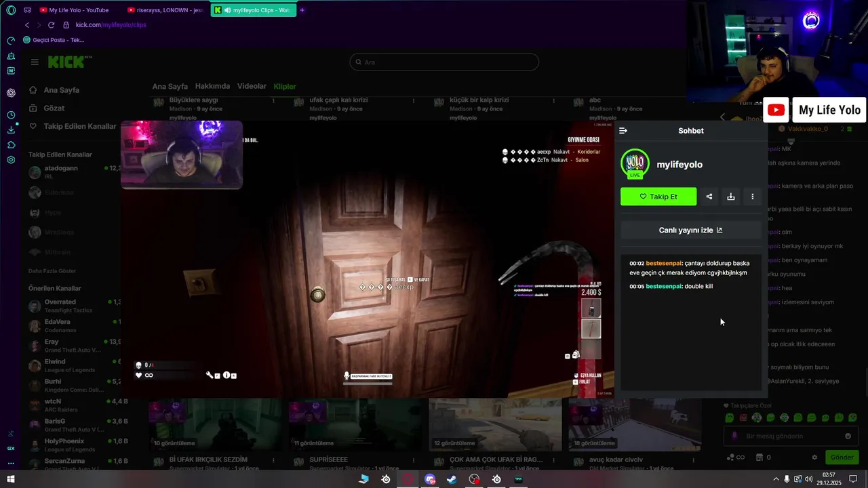
Task: Open Kick hamburger menu
Action: [35, 62]
